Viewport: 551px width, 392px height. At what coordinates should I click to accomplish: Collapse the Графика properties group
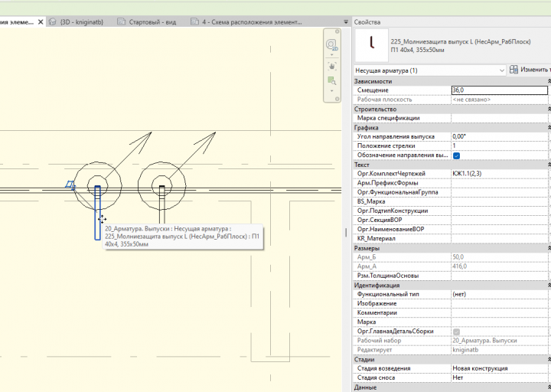[548, 128]
